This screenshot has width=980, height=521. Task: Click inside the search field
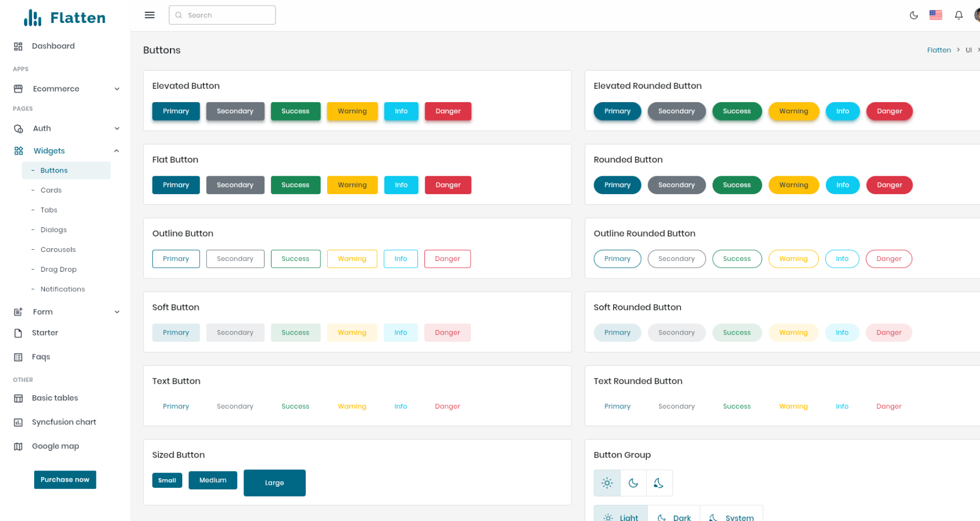click(x=222, y=15)
